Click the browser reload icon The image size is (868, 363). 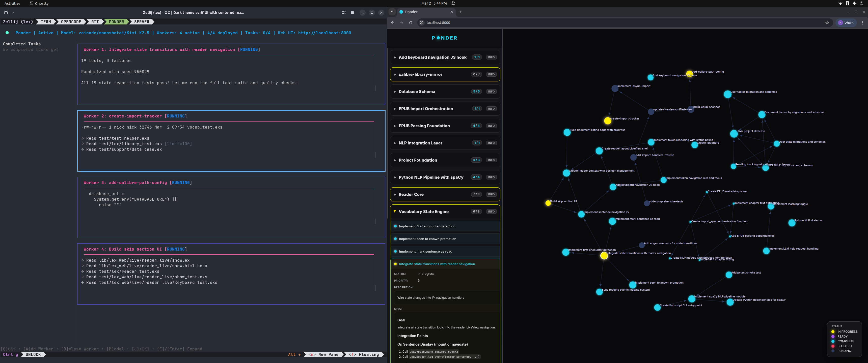[411, 22]
